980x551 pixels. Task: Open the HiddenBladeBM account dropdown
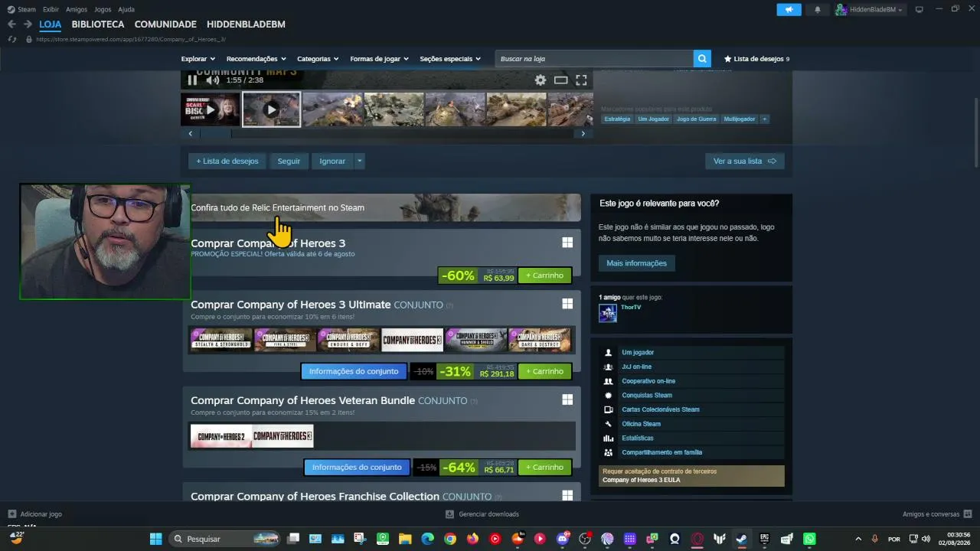click(869, 9)
